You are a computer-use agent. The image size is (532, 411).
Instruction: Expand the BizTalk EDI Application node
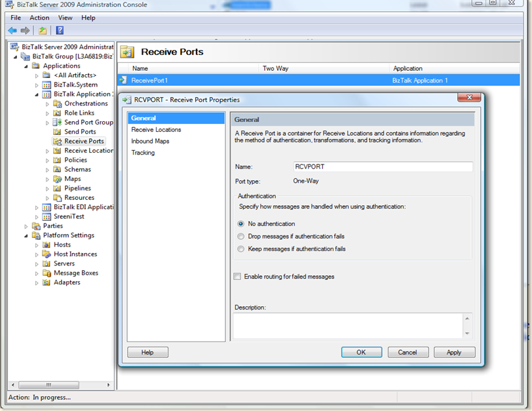[37, 207]
